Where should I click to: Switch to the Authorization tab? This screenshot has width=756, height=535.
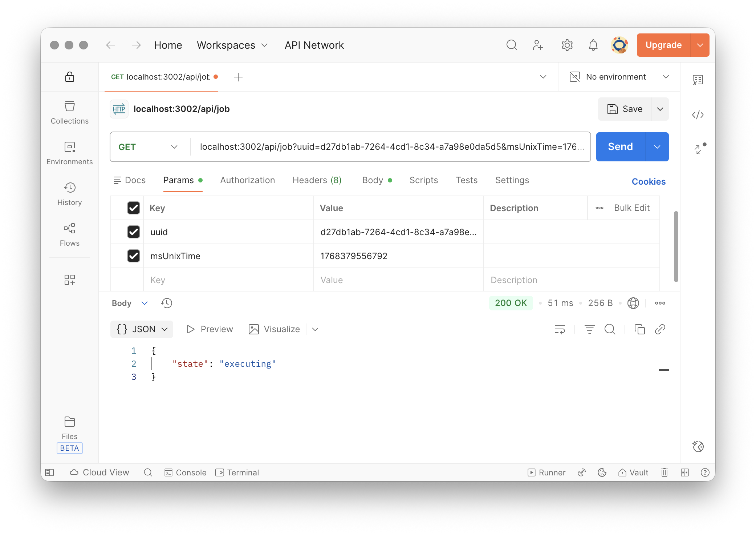247,180
